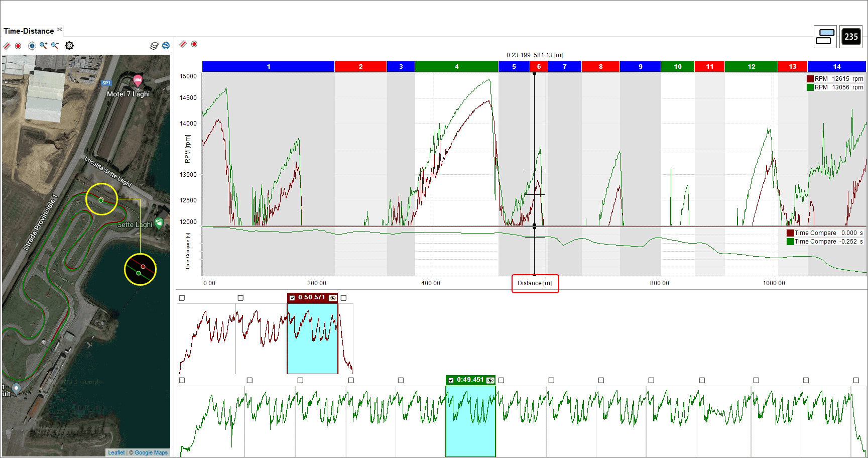
Task: Click the black 235 display icon
Action: click(851, 37)
